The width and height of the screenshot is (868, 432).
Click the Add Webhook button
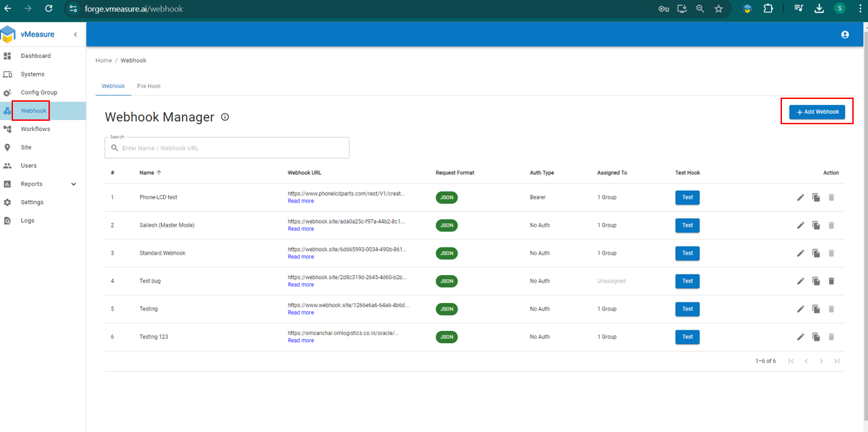(817, 112)
